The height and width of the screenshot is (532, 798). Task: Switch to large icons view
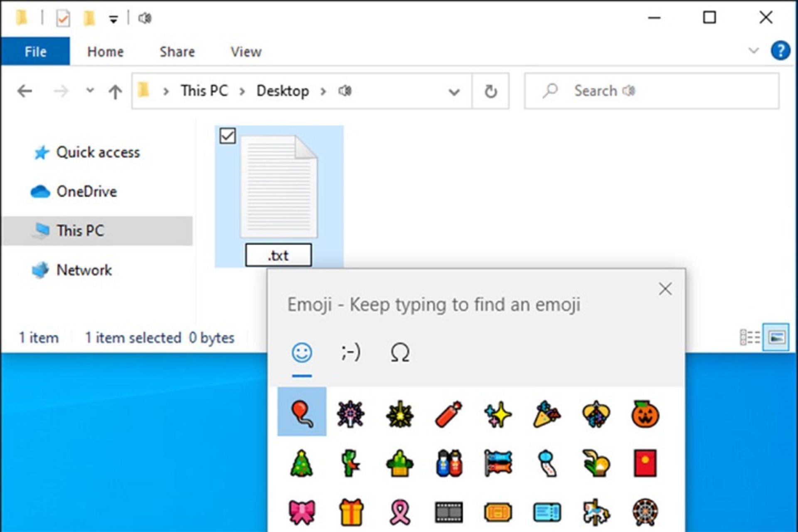click(x=776, y=337)
